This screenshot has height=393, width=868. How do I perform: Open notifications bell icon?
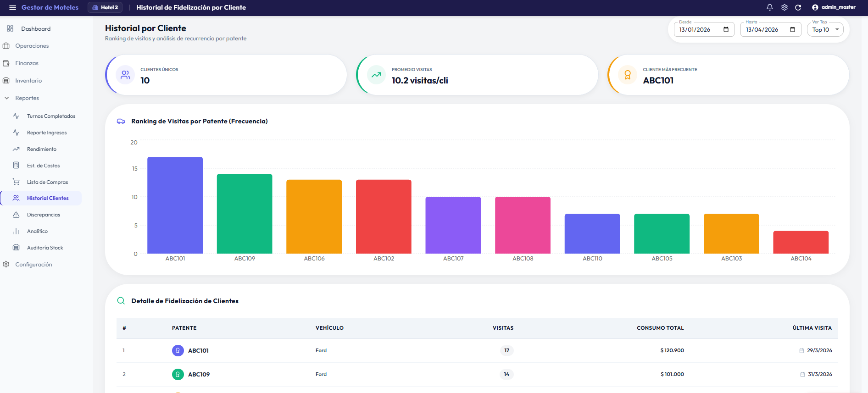tap(770, 7)
